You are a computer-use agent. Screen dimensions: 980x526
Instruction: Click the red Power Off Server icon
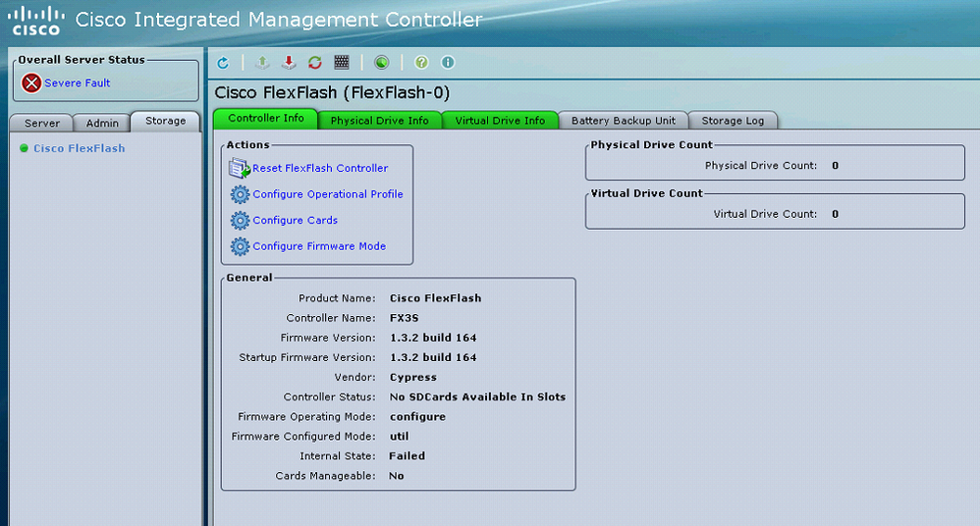289,63
